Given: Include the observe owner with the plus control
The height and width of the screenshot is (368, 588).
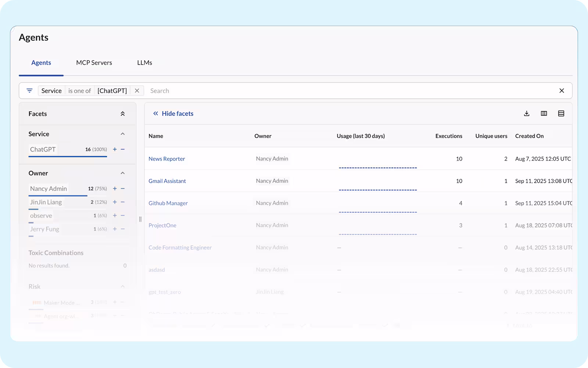Looking at the screenshot, I should (114, 215).
